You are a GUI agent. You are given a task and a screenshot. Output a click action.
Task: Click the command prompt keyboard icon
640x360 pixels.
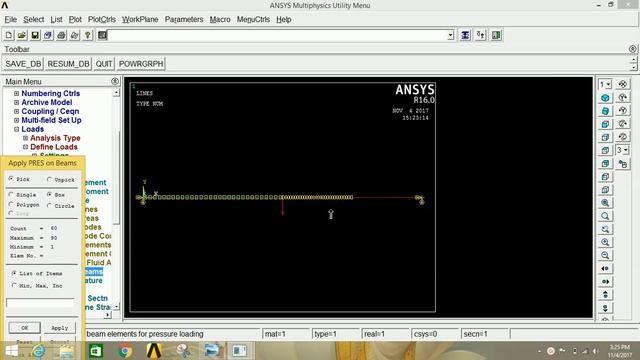point(102,36)
